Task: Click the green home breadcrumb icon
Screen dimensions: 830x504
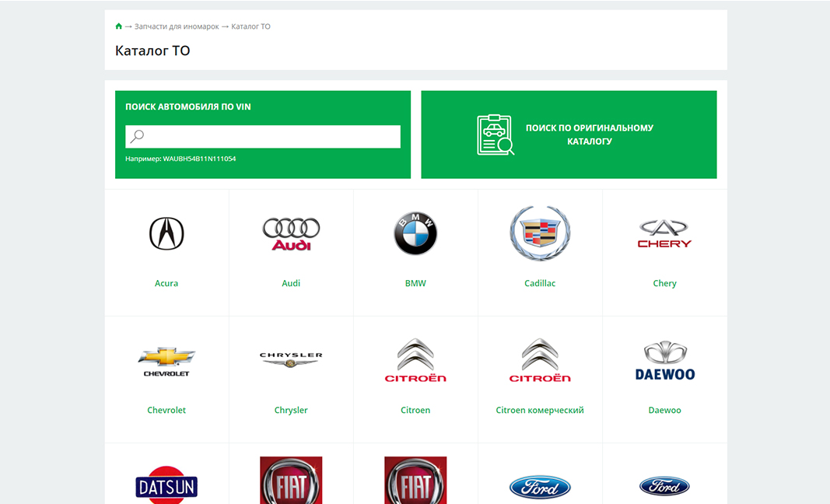Action: coord(118,26)
